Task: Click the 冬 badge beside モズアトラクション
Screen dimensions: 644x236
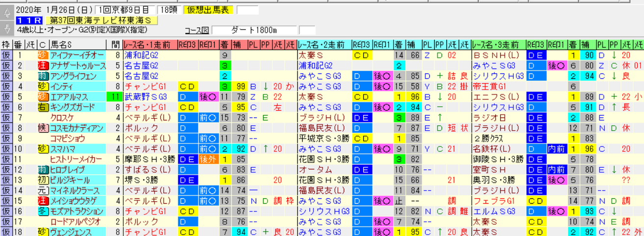Action: pos(43,210)
